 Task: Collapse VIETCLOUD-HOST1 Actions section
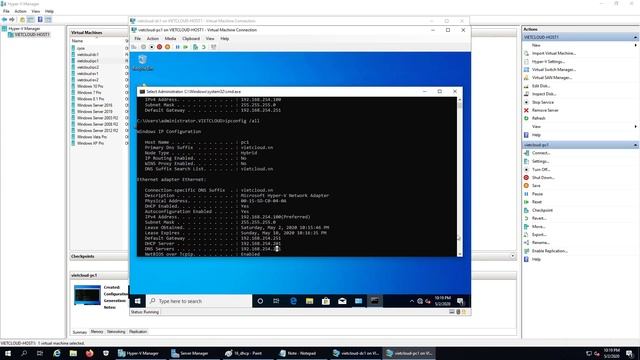tap(635, 37)
